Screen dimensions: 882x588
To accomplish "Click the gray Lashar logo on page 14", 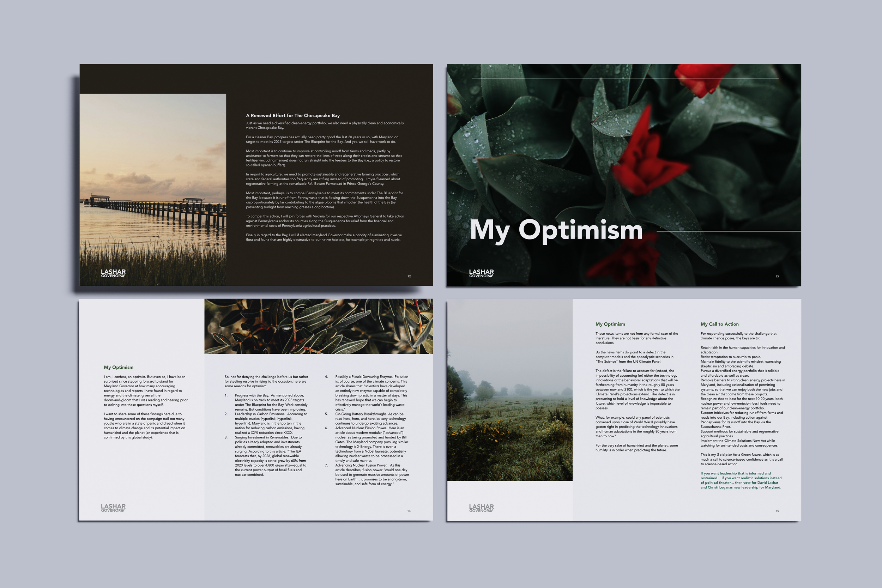I will point(113,508).
